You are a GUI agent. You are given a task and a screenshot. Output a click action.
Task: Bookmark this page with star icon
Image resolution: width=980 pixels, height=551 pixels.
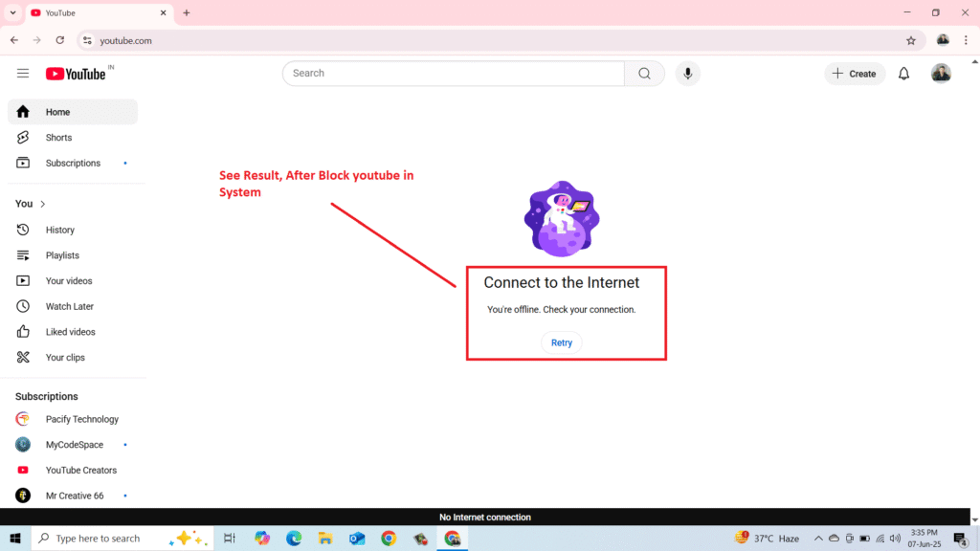(911, 40)
